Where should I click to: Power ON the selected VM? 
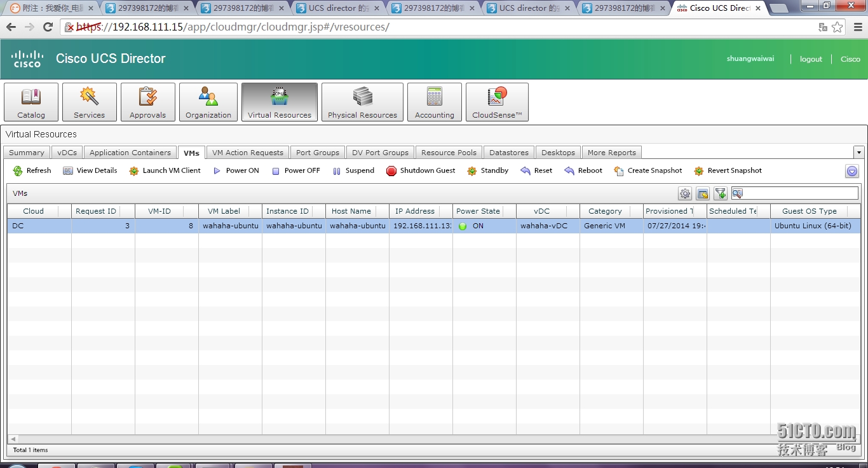236,170
